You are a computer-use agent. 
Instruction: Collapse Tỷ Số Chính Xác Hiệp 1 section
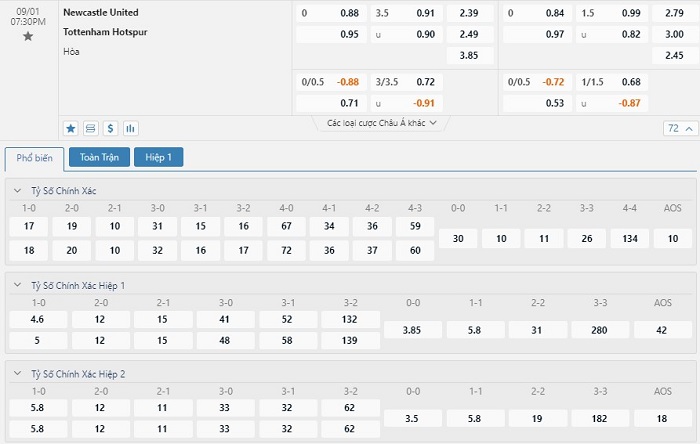(x=17, y=285)
